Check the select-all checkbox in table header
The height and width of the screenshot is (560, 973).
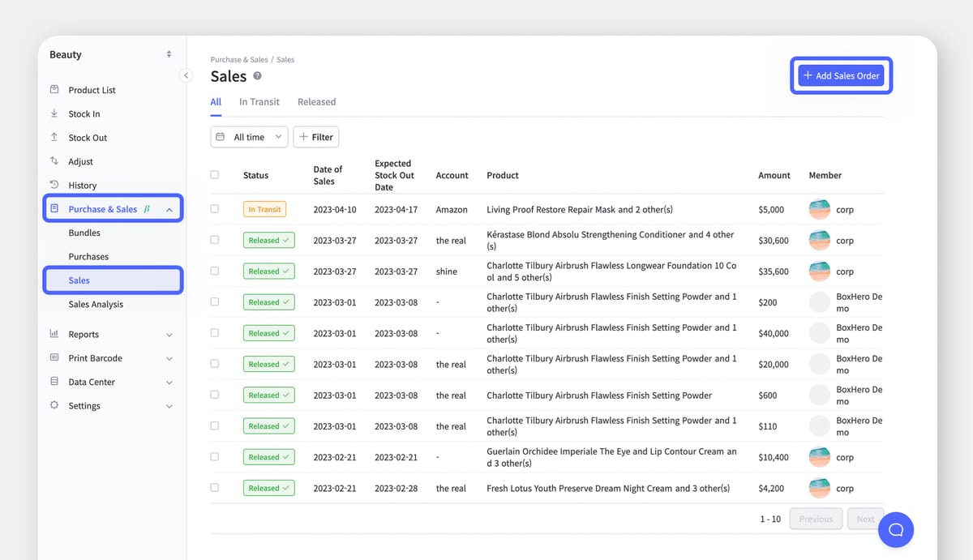click(x=215, y=174)
